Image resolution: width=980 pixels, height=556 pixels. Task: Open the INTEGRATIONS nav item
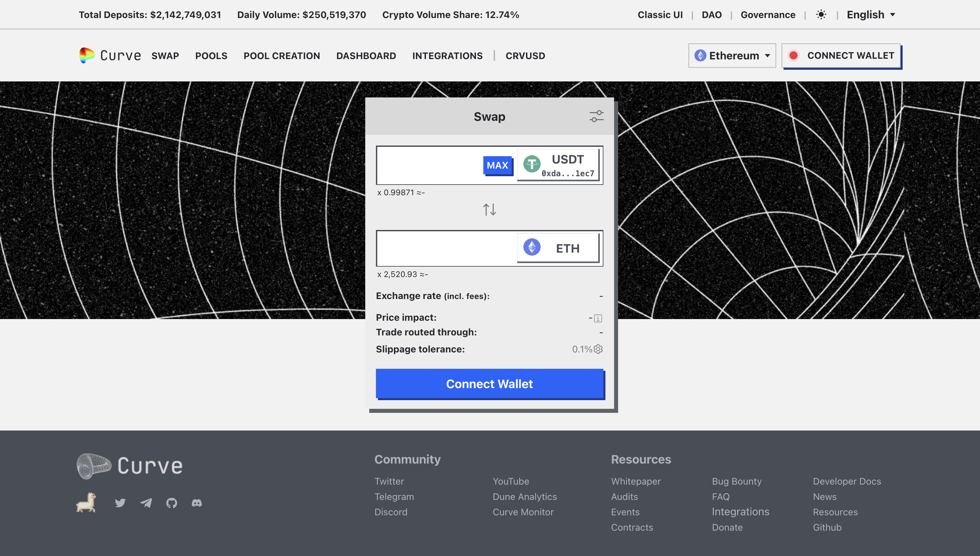(447, 56)
